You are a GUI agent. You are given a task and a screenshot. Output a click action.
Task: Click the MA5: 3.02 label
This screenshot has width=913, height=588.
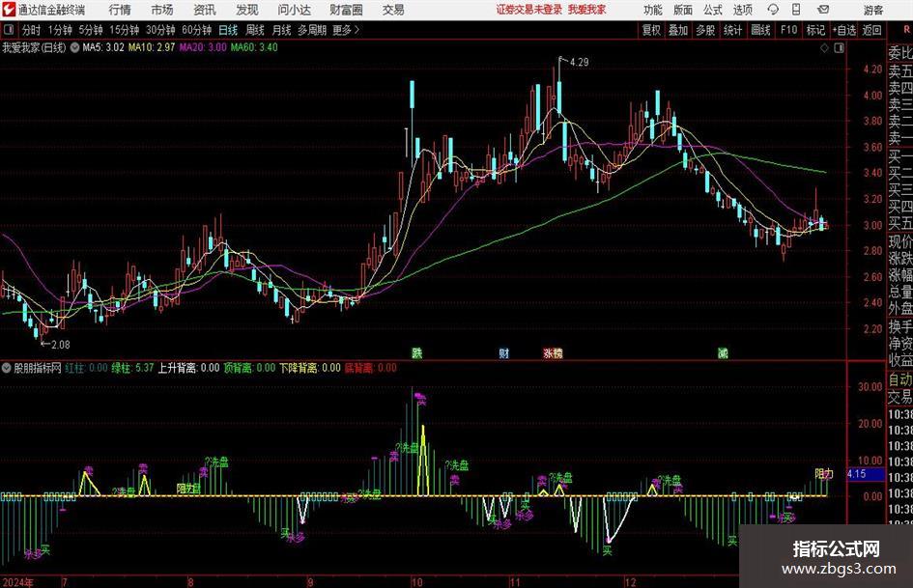[x=103, y=47]
